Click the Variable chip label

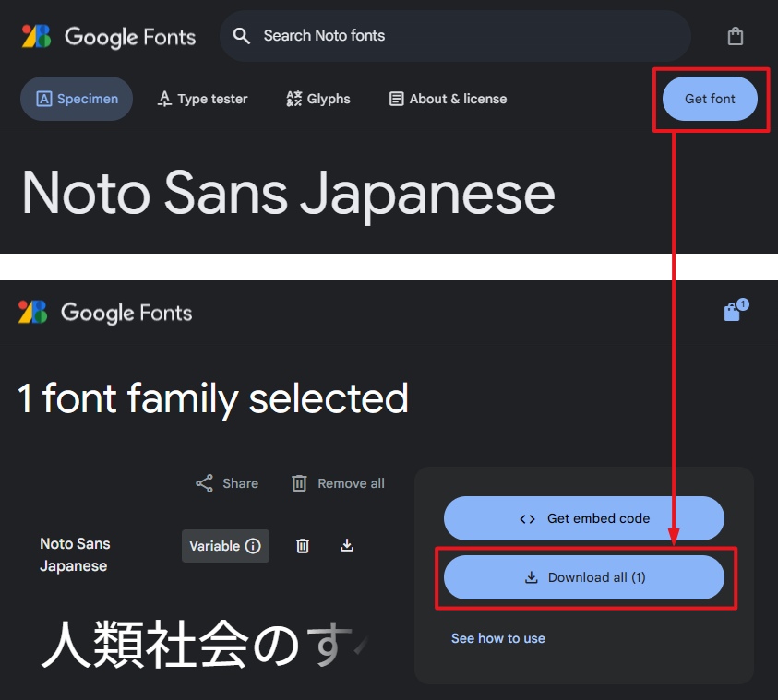click(215, 546)
